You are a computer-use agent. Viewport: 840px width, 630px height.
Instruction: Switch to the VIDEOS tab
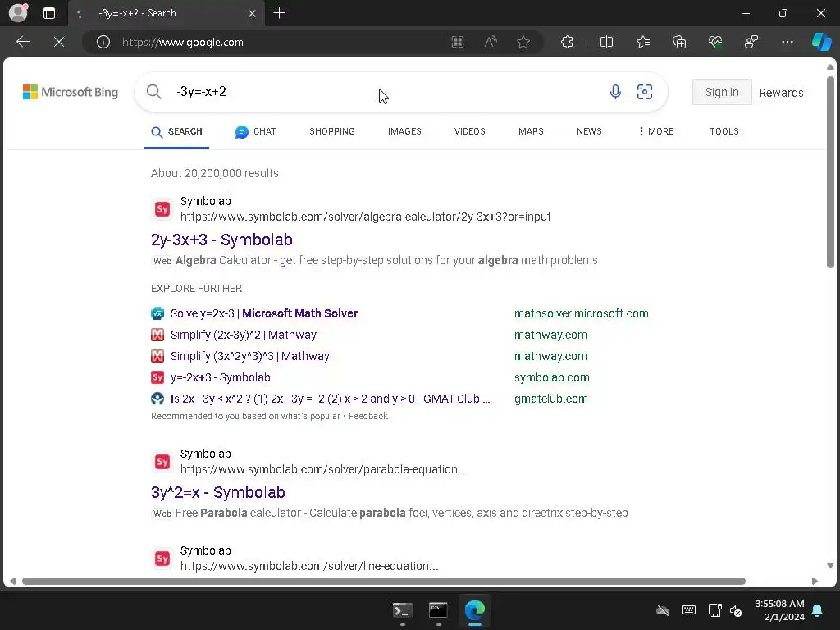click(x=470, y=132)
